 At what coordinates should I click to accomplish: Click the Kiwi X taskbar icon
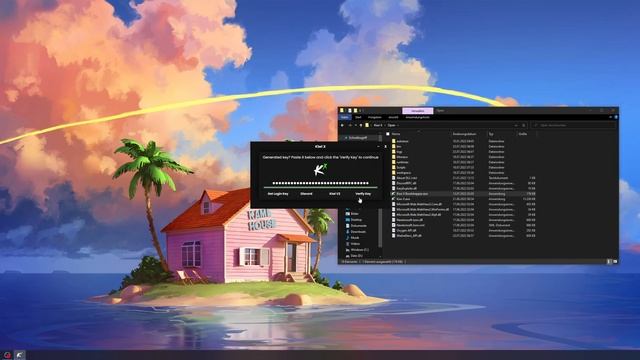tap(20, 355)
